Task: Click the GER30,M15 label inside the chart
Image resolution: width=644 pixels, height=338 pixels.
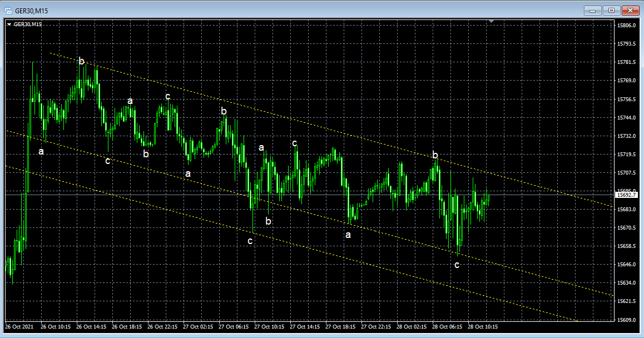Action: pos(28,24)
